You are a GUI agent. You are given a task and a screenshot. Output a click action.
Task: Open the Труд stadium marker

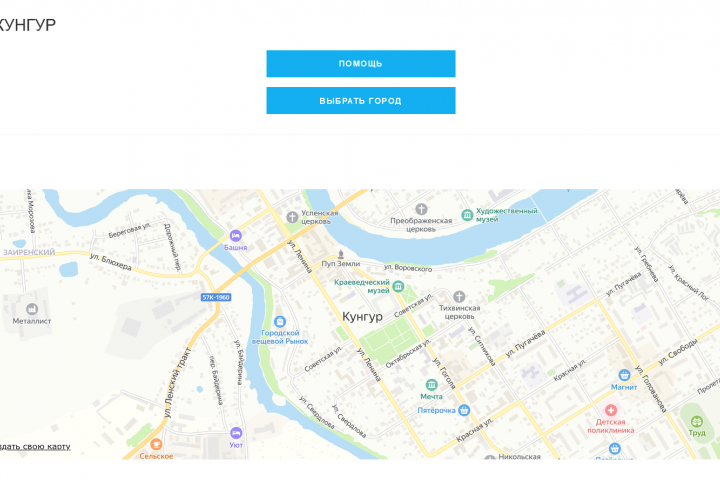tap(697, 421)
